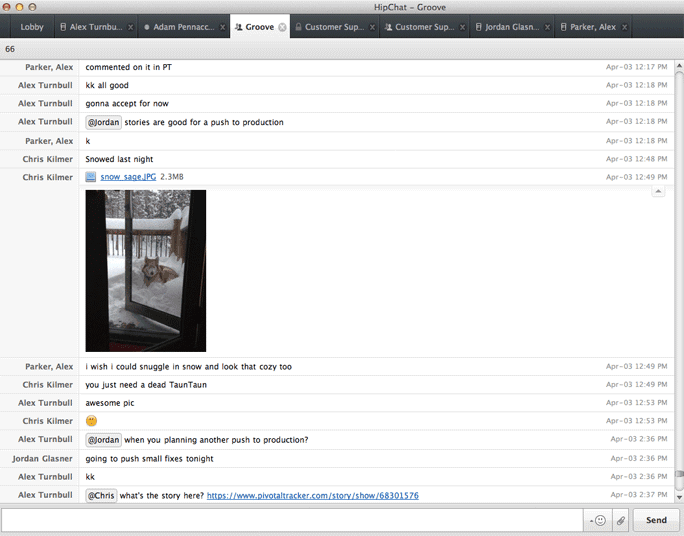Click the Apr-03 2:37 PM timestamp
Image resolution: width=684 pixels, height=536 pixels.
click(x=639, y=495)
